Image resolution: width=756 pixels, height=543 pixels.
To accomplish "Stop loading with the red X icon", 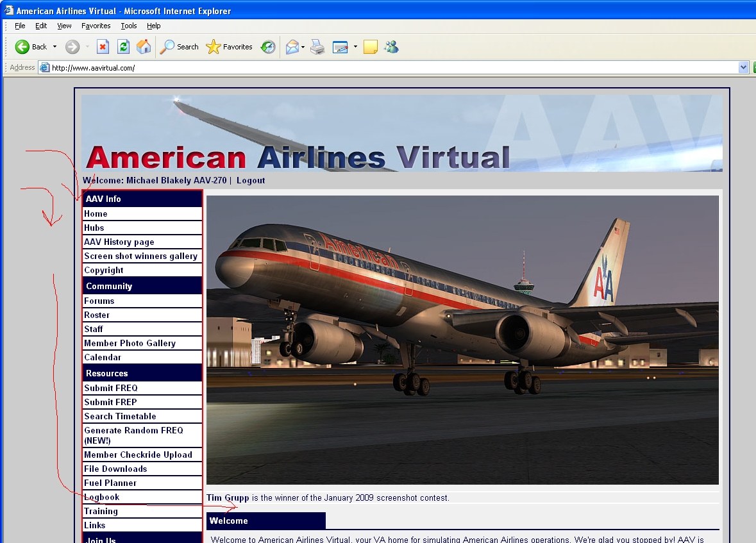I will click(103, 47).
